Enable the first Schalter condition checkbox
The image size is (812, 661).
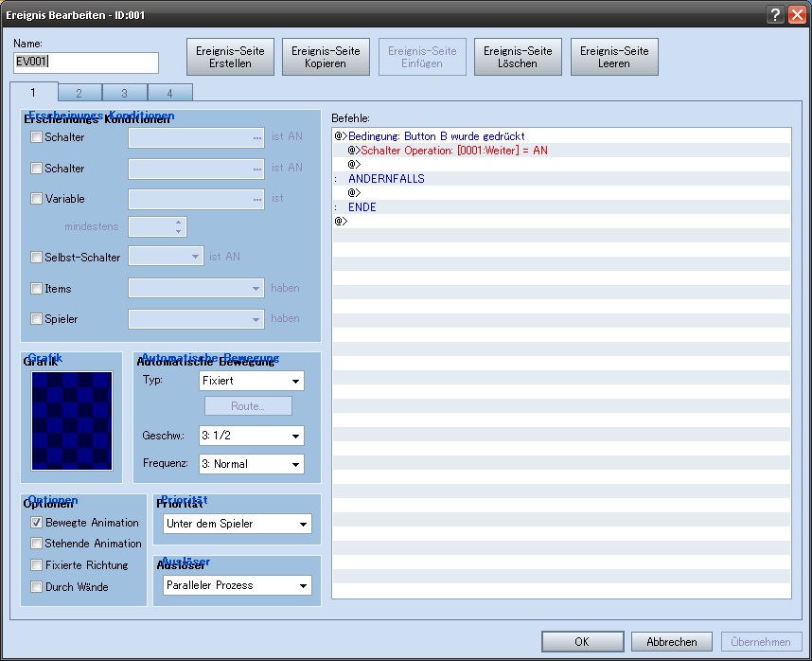(37, 137)
